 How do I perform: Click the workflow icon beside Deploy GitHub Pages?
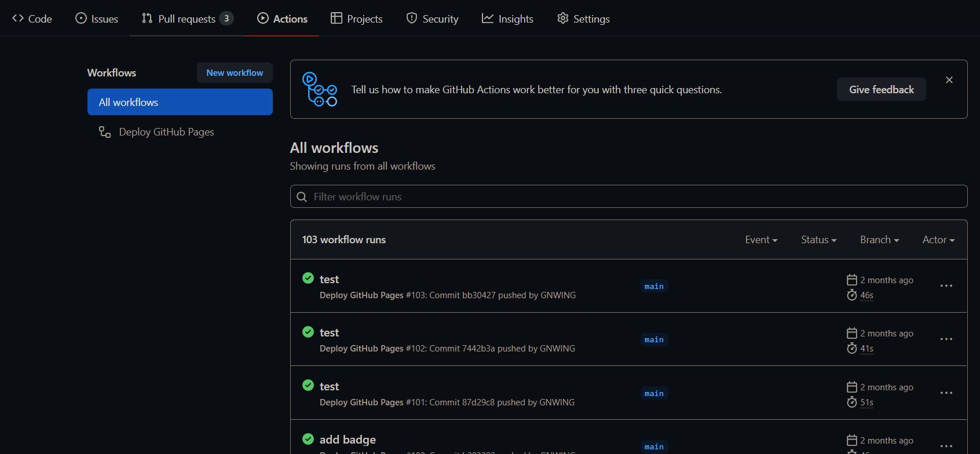(105, 132)
